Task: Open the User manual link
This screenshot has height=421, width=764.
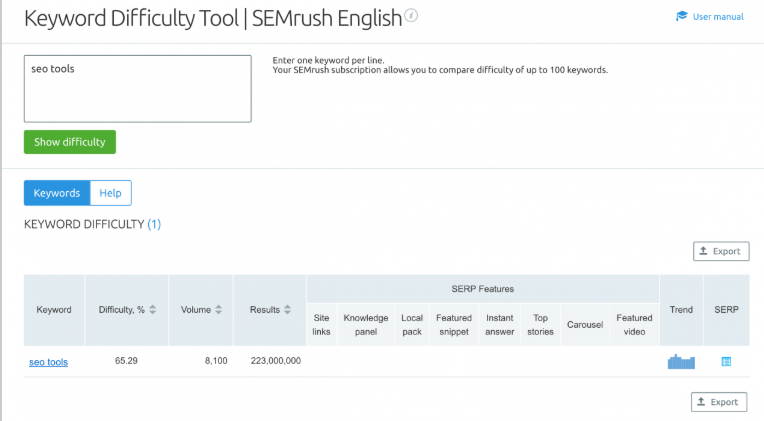Action: (718, 17)
